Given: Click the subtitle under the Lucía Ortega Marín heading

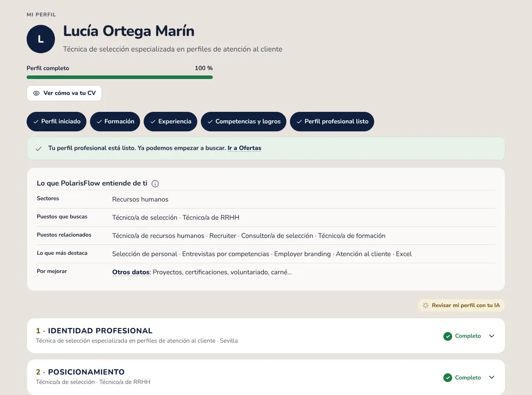Looking at the screenshot, I should [x=172, y=49].
